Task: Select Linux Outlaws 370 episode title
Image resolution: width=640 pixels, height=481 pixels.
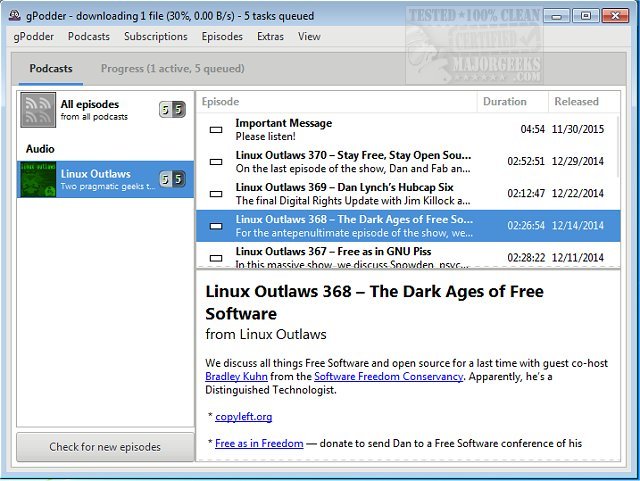Action: (x=353, y=156)
